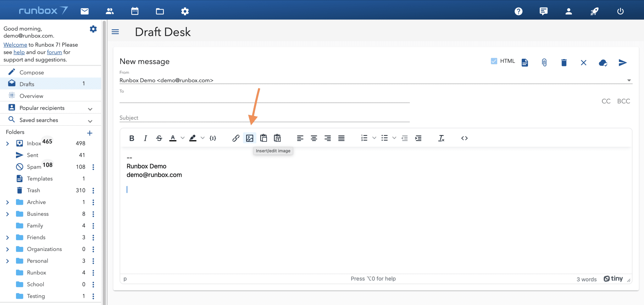The image size is (644, 305).
Task: Click the Subject input field
Action: click(264, 118)
